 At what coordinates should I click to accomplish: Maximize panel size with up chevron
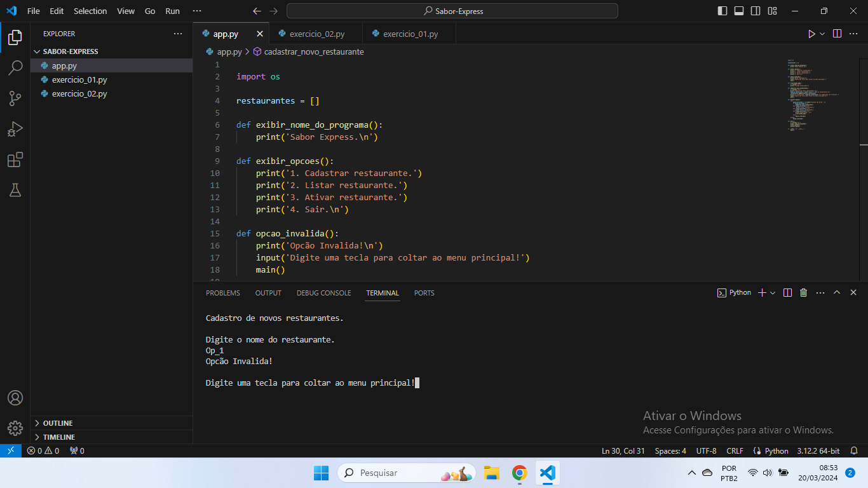837,293
